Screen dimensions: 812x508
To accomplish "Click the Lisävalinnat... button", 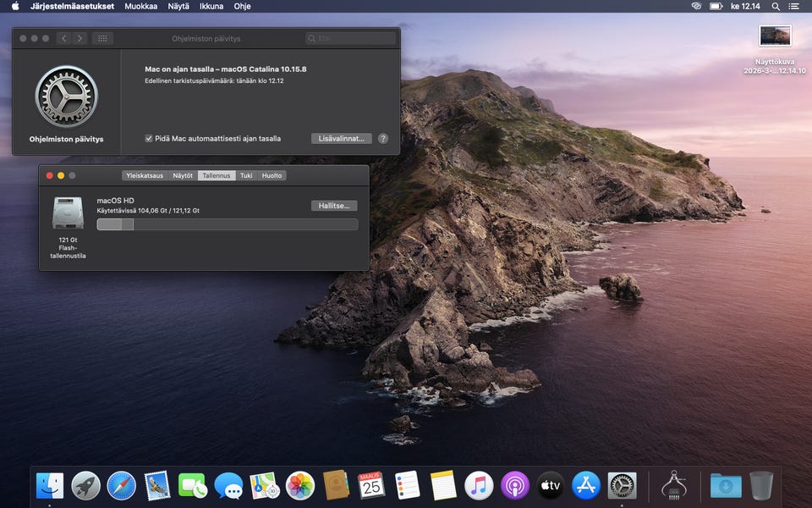I will [x=341, y=138].
